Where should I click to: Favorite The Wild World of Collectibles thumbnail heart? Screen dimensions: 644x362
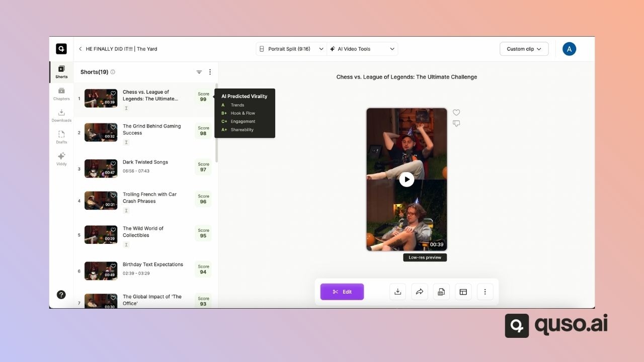tap(113, 230)
